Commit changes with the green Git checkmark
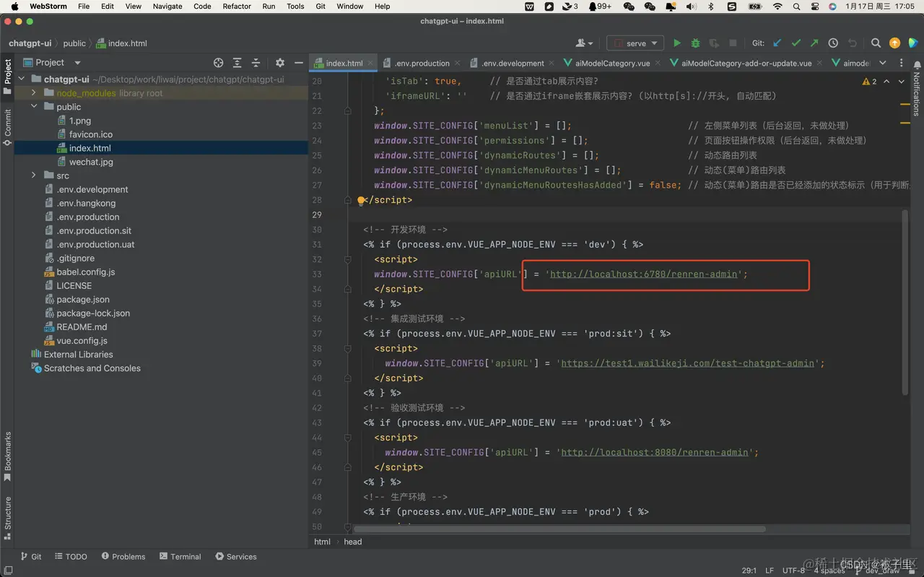Screen dimensions: 924x577 click(x=796, y=43)
